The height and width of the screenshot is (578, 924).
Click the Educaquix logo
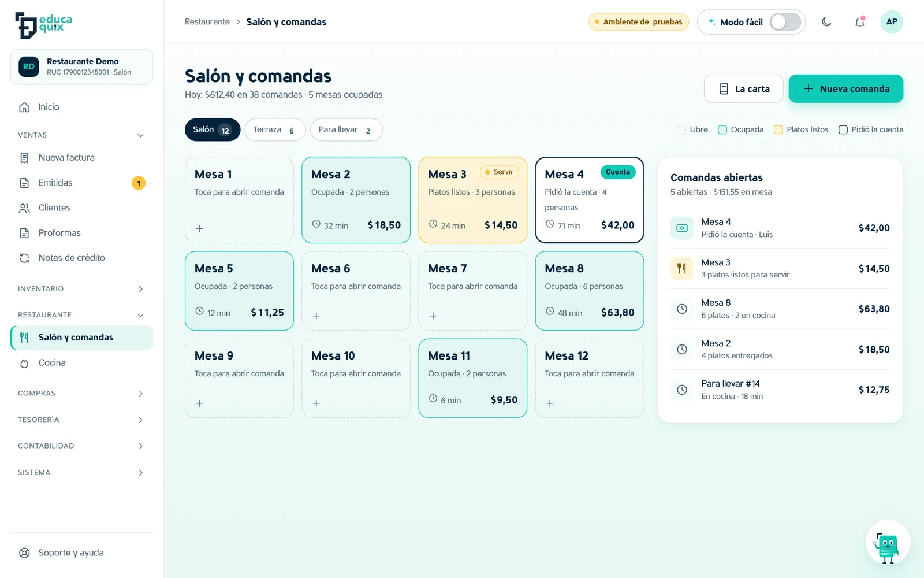[x=44, y=25]
